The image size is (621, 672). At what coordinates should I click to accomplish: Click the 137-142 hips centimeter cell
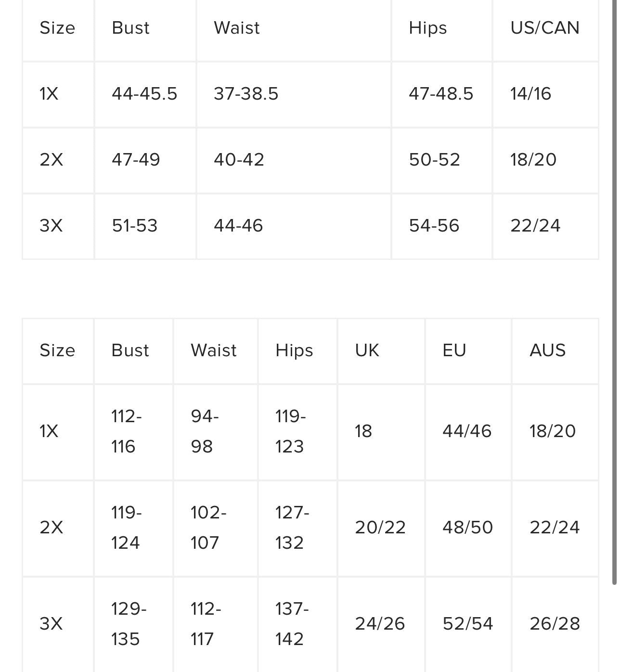coord(292,624)
